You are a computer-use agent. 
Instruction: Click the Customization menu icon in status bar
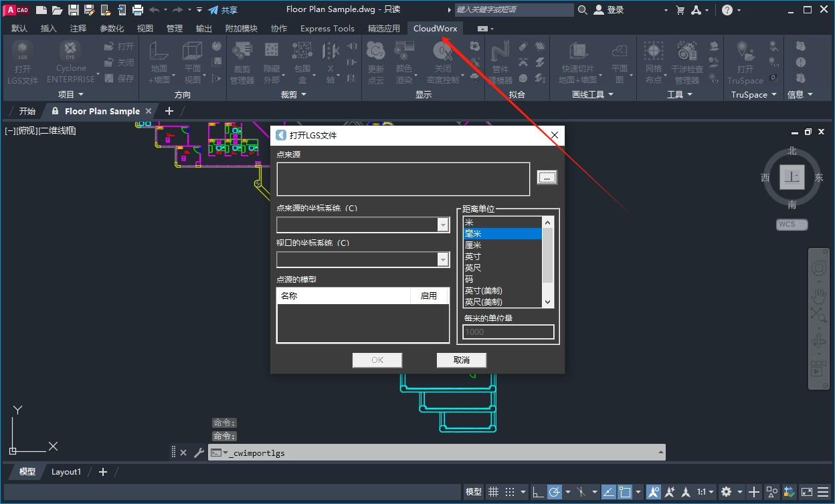click(x=824, y=491)
